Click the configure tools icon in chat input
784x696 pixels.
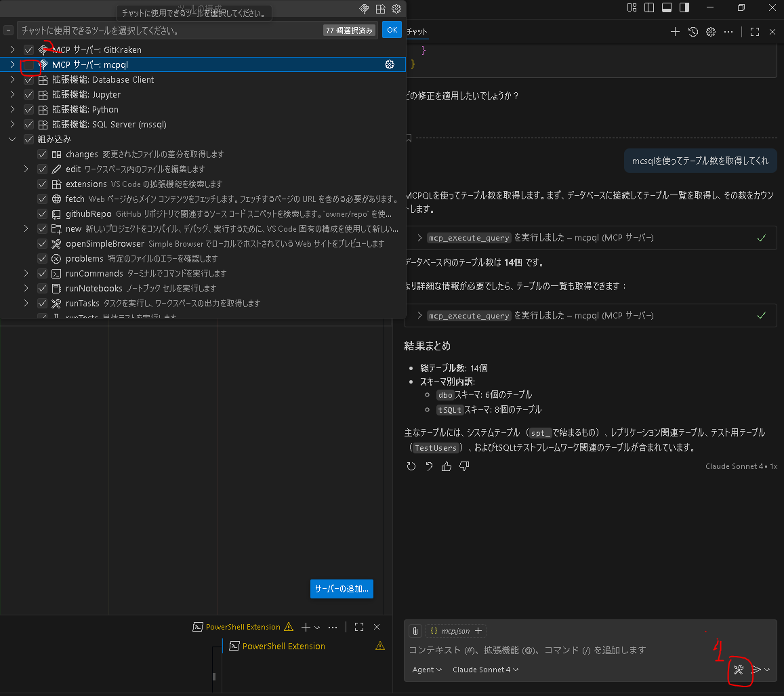[739, 670]
